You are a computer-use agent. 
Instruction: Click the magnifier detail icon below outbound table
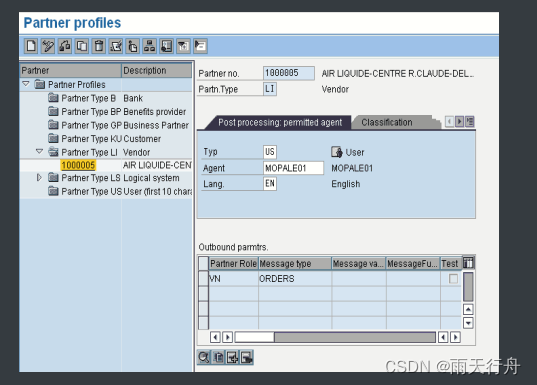[204, 357]
